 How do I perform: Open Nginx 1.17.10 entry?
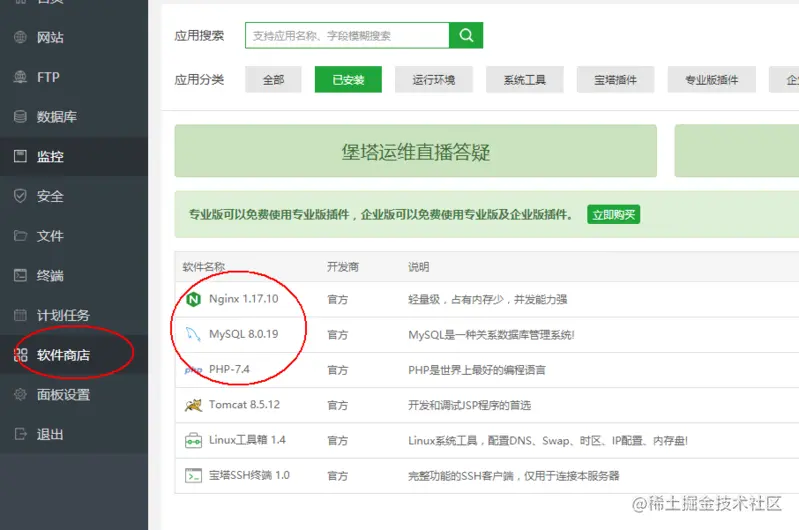(244, 299)
